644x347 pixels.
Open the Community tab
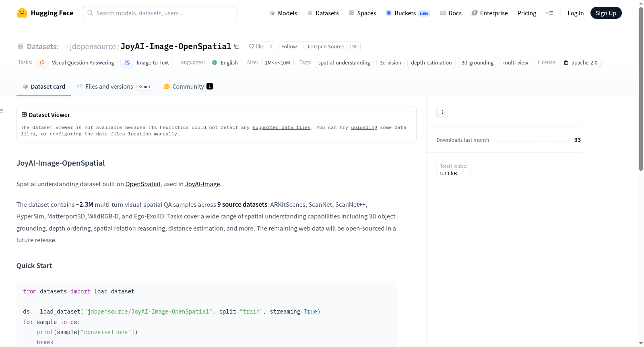(x=188, y=87)
